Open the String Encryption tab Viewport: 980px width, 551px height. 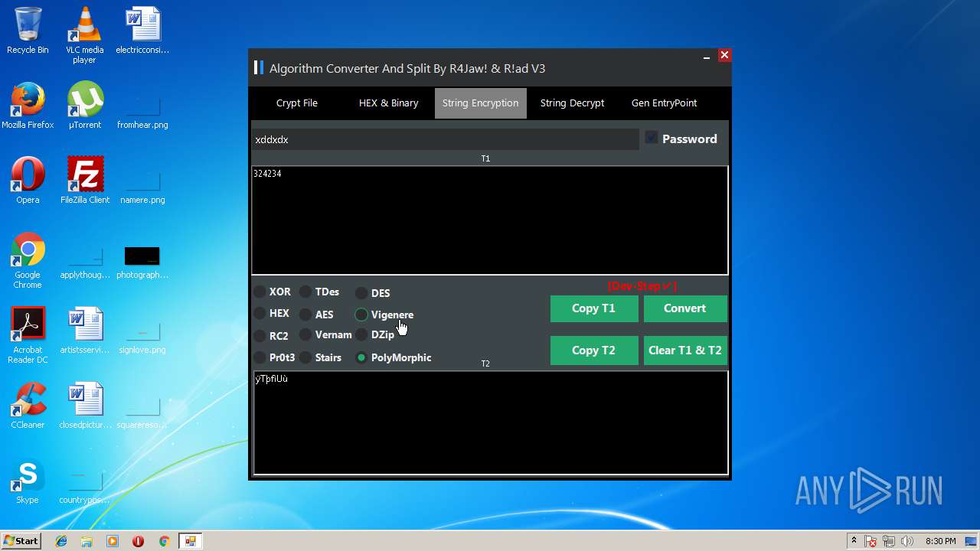click(481, 103)
